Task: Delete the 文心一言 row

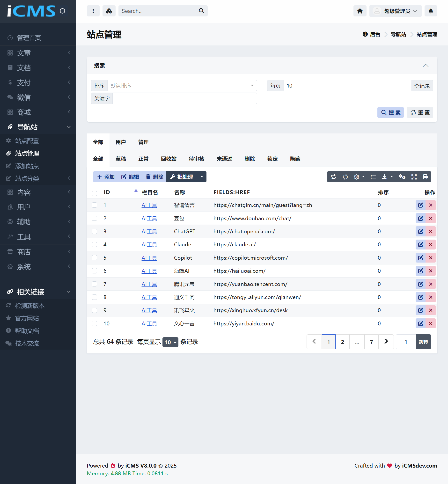Action: pyautogui.click(x=431, y=323)
